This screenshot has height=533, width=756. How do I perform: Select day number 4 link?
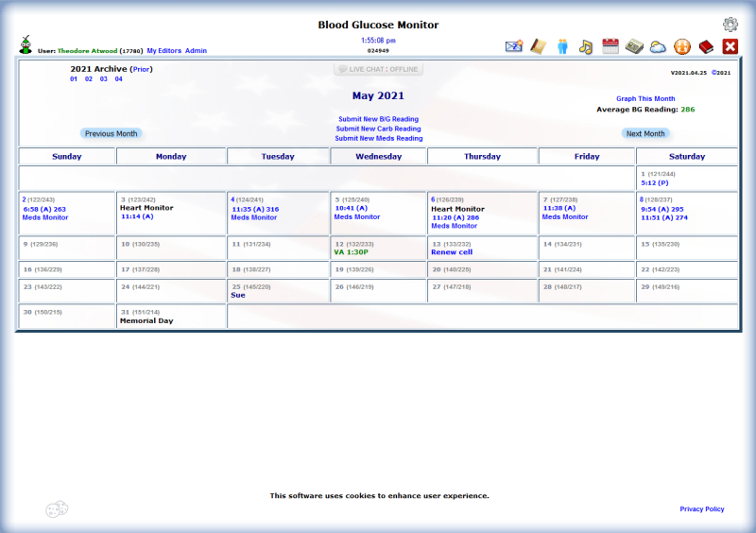click(x=232, y=199)
